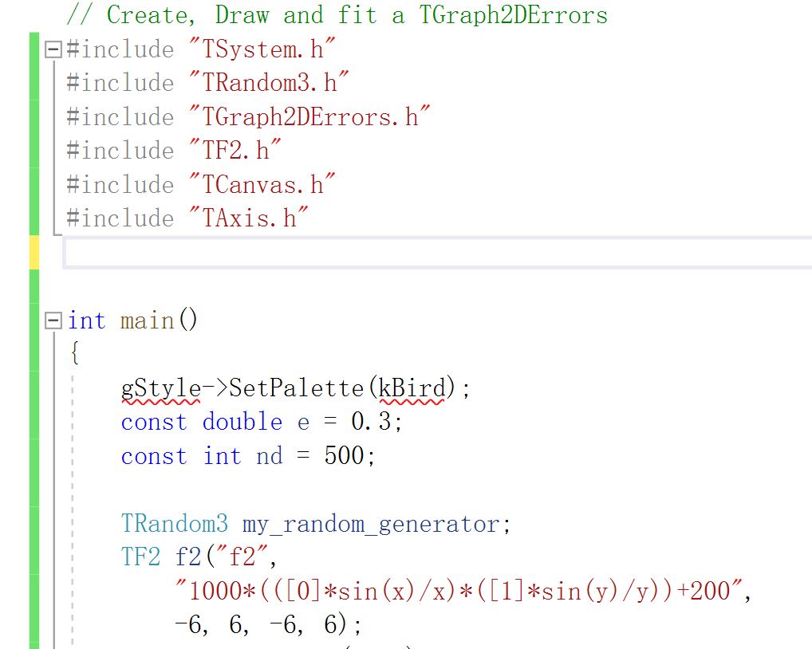This screenshot has width=812, height=649.
Task: Click the 1000*sin formula string literal
Action: [463, 592]
